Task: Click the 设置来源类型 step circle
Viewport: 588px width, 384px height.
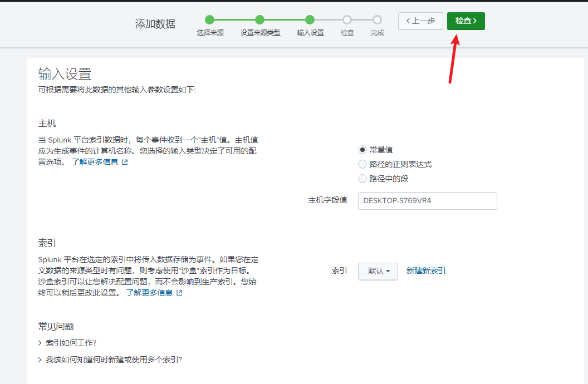Action: 260,20
